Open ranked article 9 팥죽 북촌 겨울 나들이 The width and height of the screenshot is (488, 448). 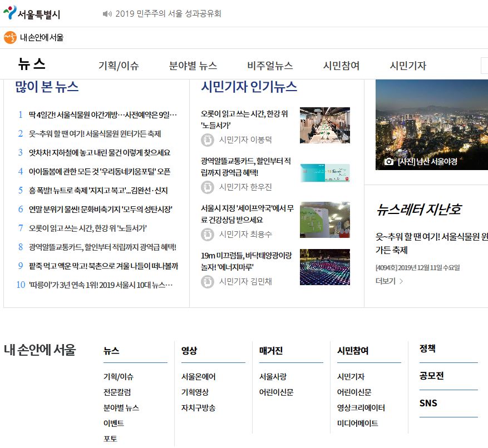[x=103, y=266]
